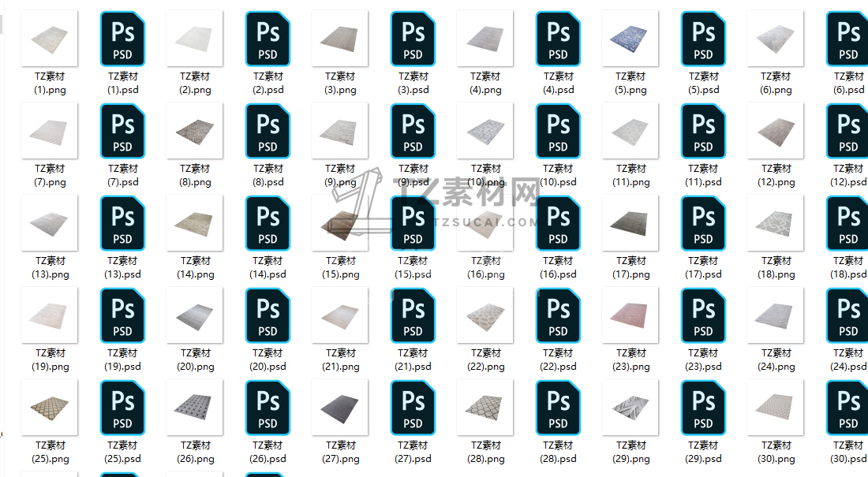This screenshot has height=477, width=868.
Task: Select the TZ素材 (8).psd Photoshop file icon
Action: pos(268,131)
